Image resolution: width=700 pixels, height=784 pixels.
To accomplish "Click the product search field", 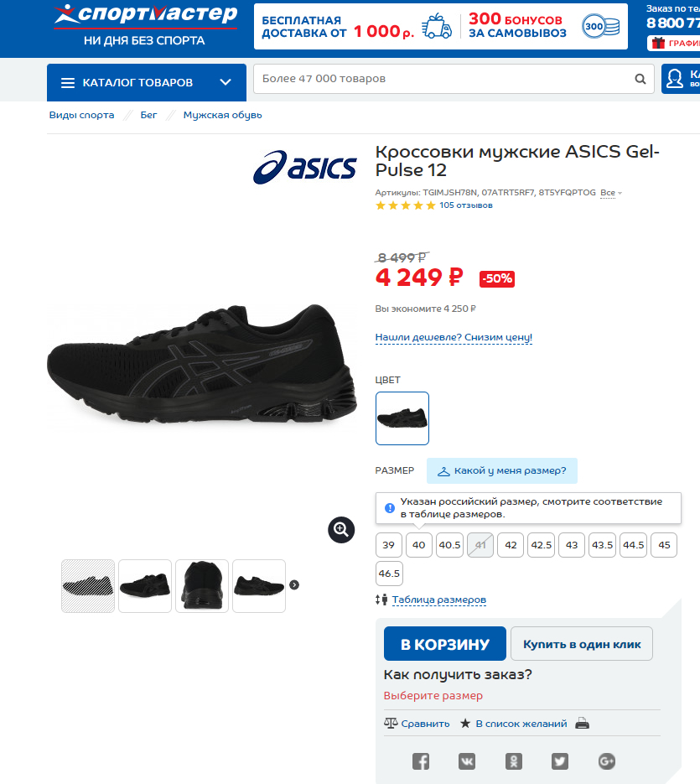I will 444,79.
